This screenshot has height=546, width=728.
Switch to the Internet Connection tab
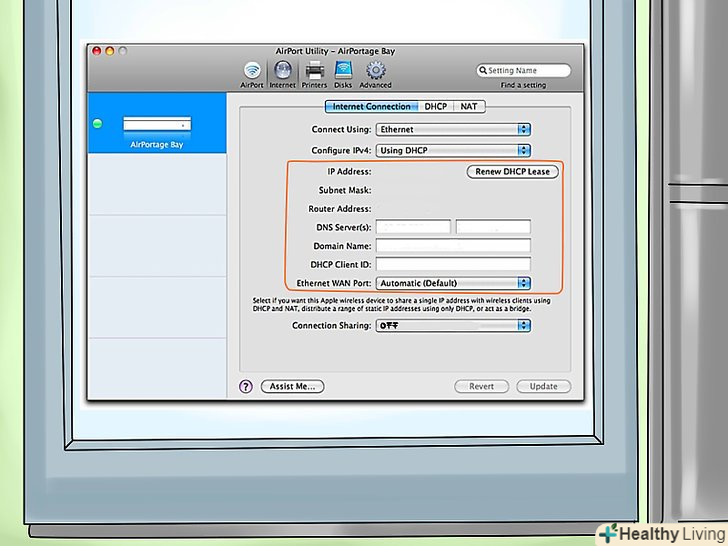371,106
